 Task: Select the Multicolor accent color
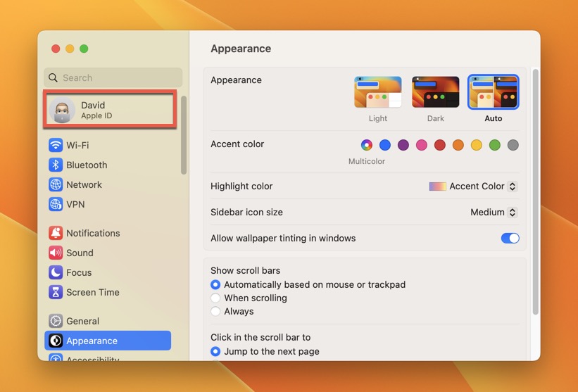[x=366, y=145]
